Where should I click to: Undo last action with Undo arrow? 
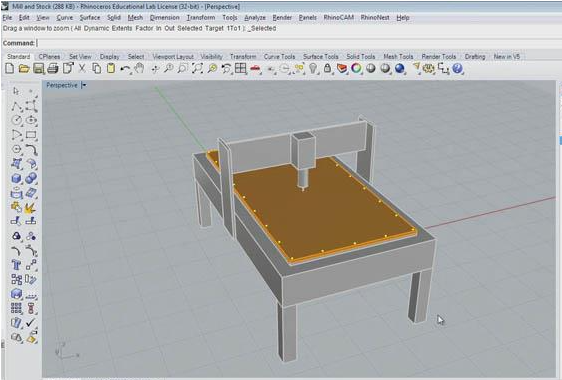click(125, 68)
